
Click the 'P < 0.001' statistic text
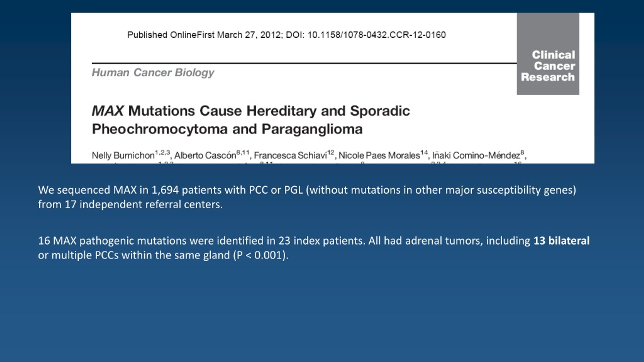coord(259,255)
